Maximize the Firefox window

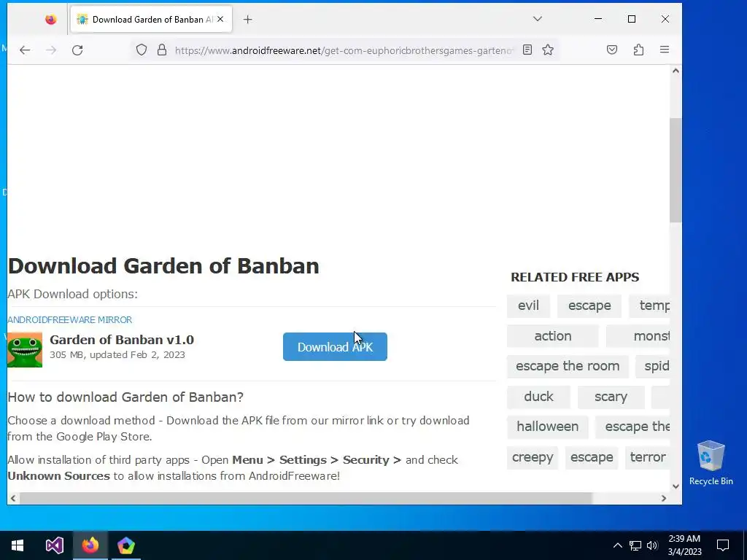632,19
